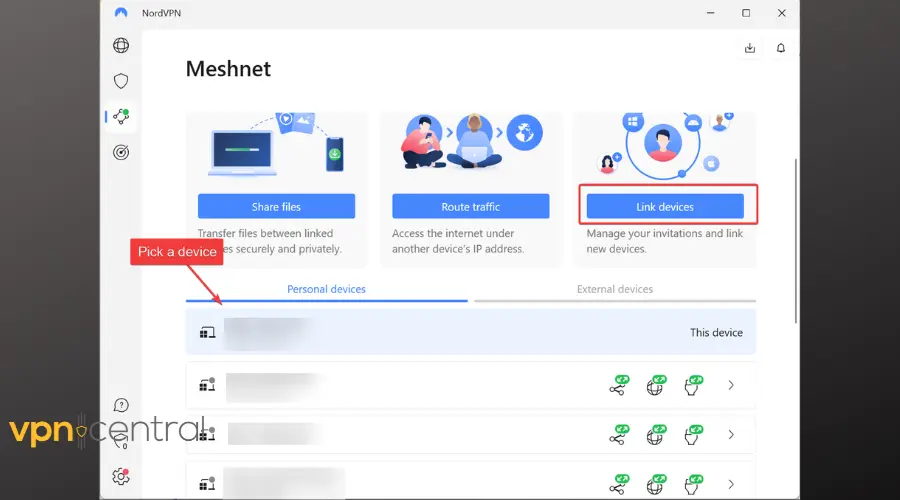
Task: Minimize the NordVPN window
Action: pos(711,13)
